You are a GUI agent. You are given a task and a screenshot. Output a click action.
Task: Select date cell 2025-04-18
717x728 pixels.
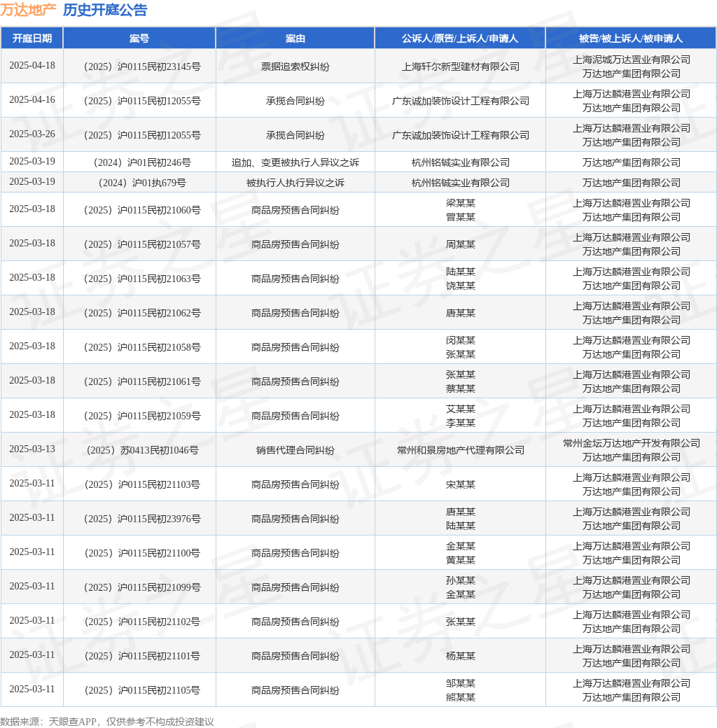[x=32, y=66]
